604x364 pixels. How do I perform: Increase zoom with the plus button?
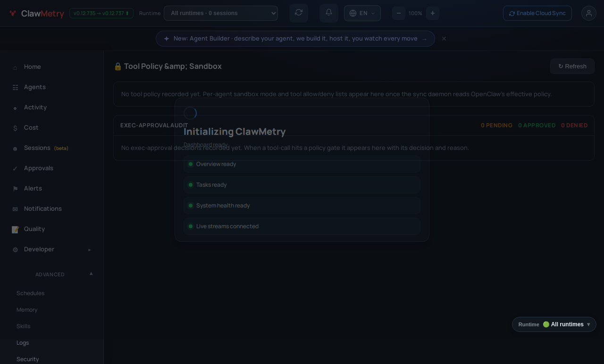point(433,13)
